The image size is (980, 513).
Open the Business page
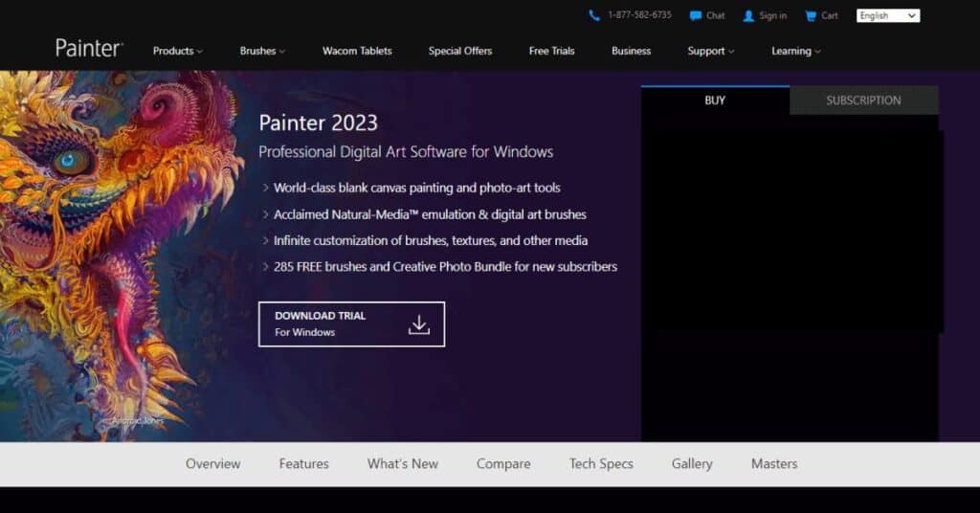pyautogui.click(x=631, y=52)
